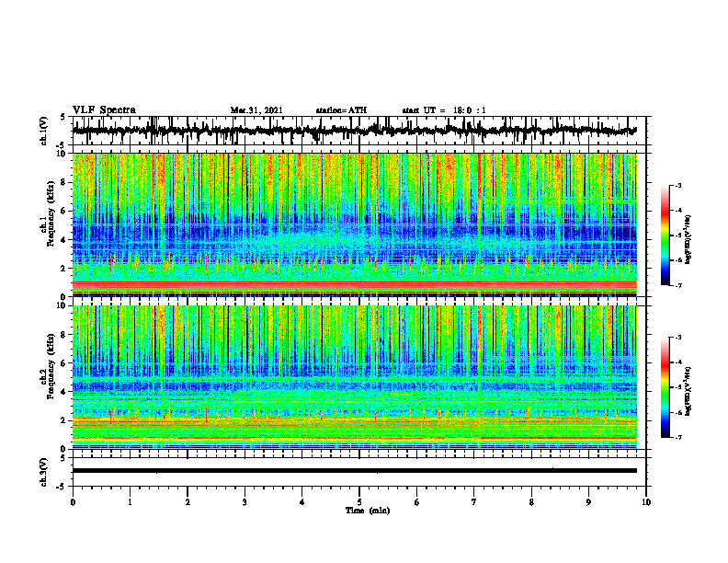Click the "3" minute tick on time axis

pos(245,502)
